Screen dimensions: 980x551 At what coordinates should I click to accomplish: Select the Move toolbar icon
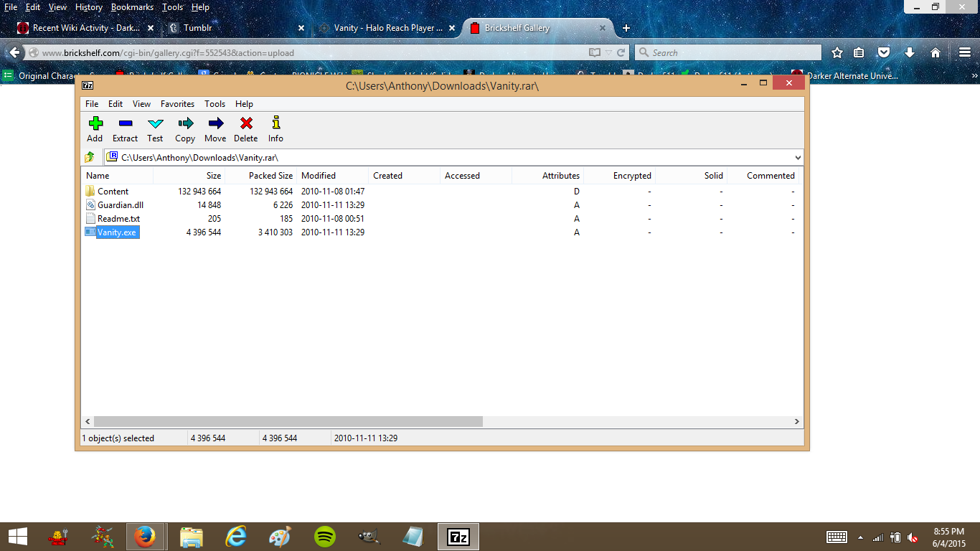coord(215,123)
